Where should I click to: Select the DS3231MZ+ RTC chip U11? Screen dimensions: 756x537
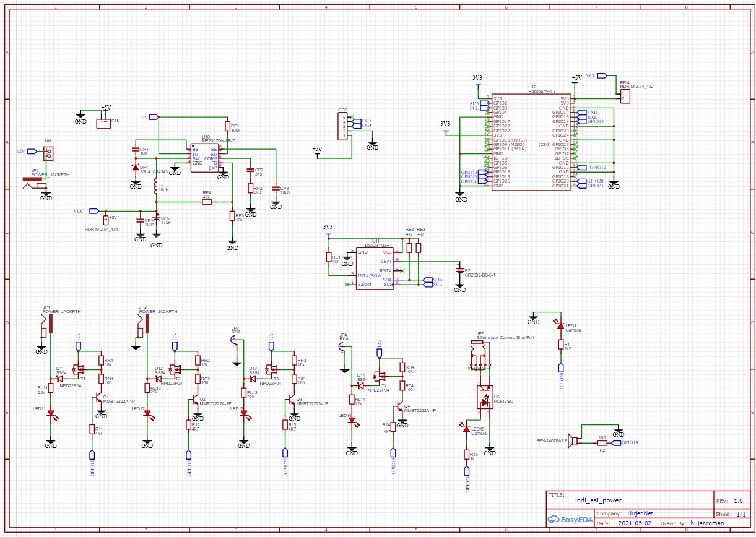[375, 267]
